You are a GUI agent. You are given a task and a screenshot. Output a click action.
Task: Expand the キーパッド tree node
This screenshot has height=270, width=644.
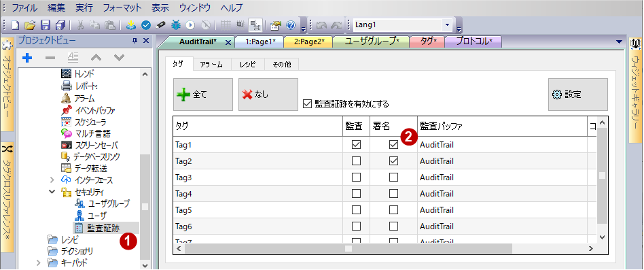click(39, 263)
